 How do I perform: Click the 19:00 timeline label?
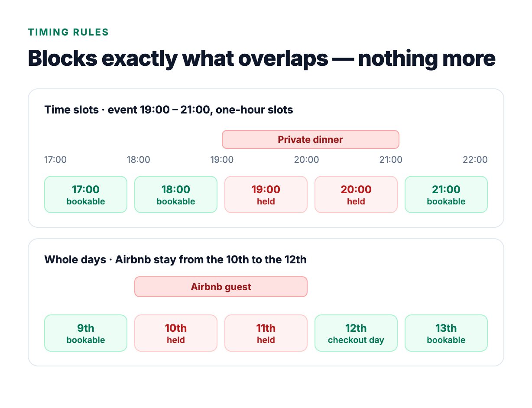(222, 160)
